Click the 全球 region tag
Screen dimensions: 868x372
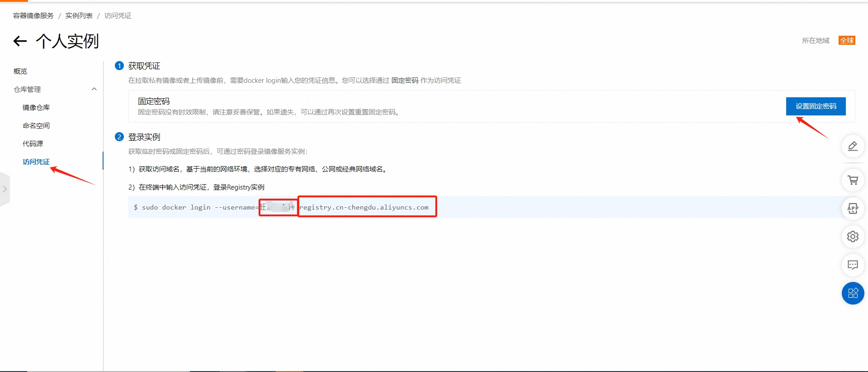coord(847,41)
